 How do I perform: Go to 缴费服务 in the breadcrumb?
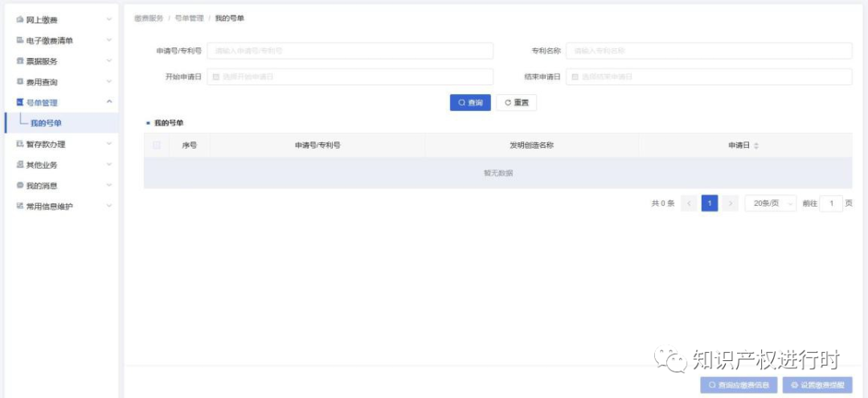point(149,18)
